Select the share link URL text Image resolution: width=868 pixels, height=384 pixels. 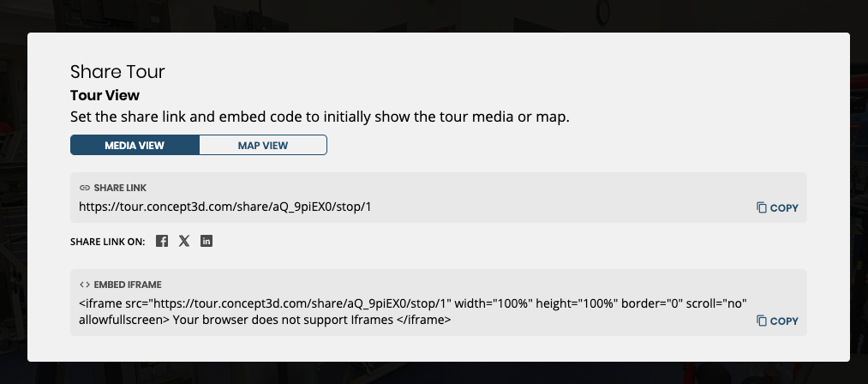(225, 207)
